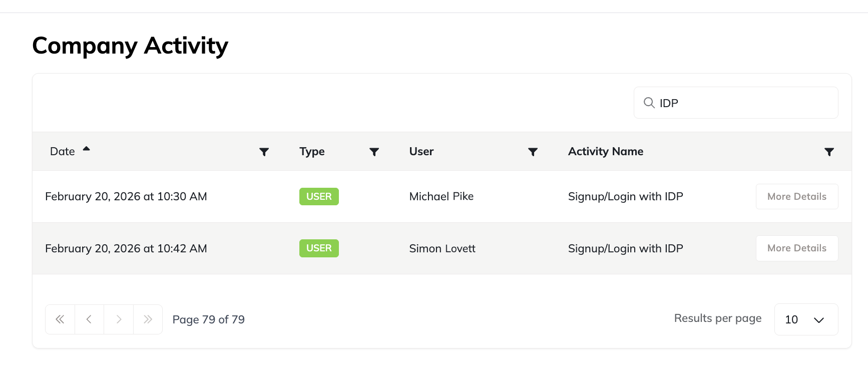Open More Details for Simon Lovett
This screenshot has height=371, width=868.
[x=796, y=248]
